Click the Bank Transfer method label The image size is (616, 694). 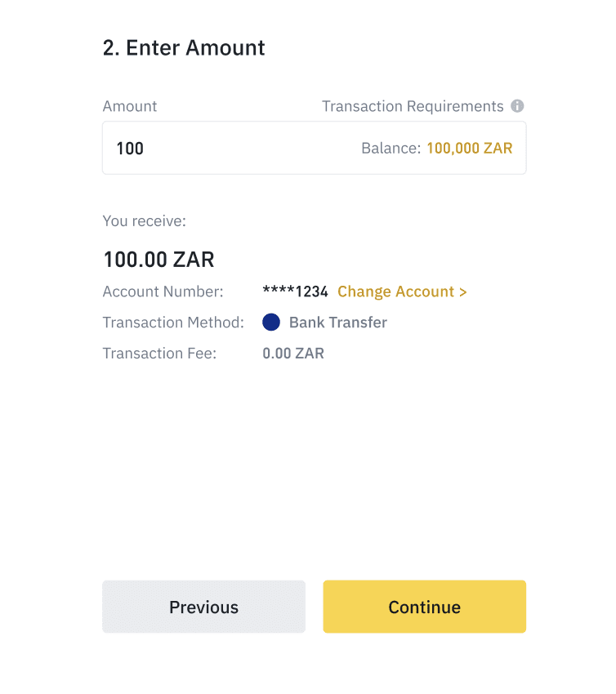click(x=338, y=323)
